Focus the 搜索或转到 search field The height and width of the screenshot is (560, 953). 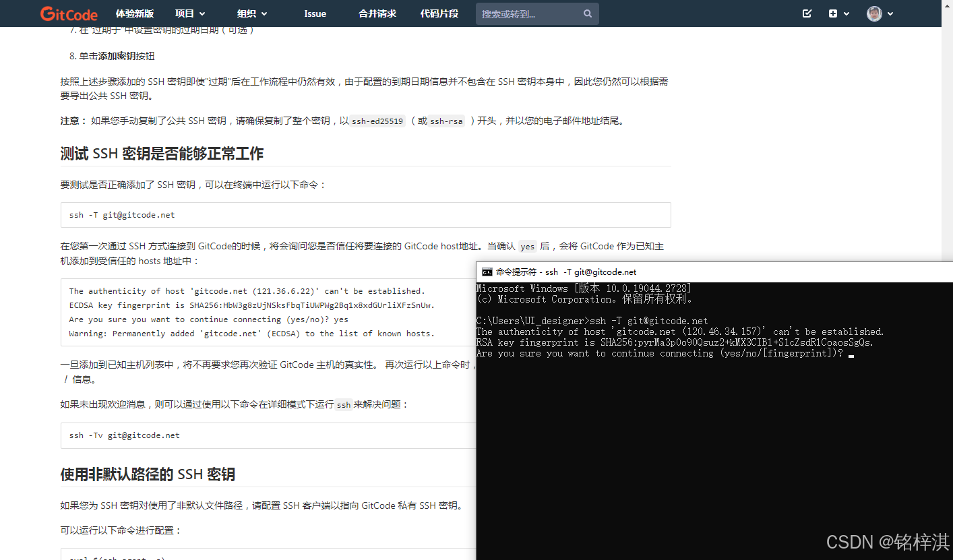(x=537, y=13)
